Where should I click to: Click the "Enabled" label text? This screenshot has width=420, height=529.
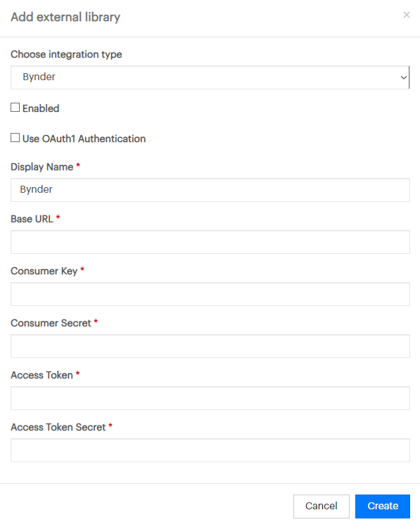click(41, 108)
